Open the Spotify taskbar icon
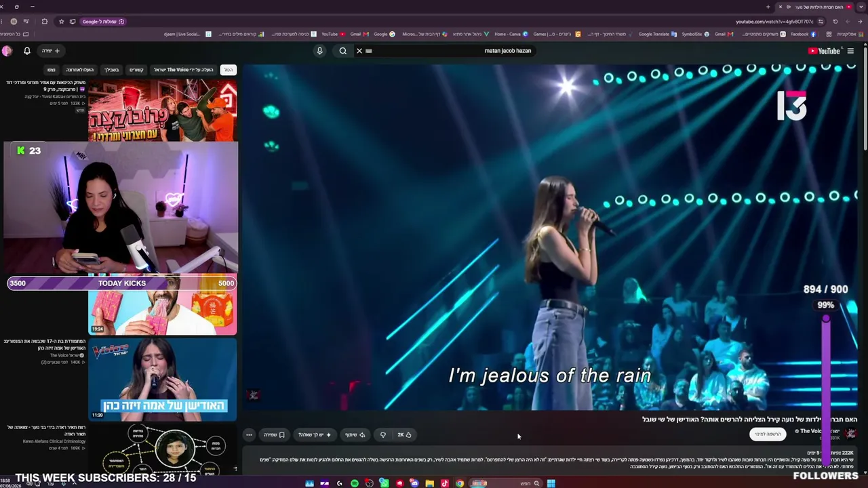 355,483
